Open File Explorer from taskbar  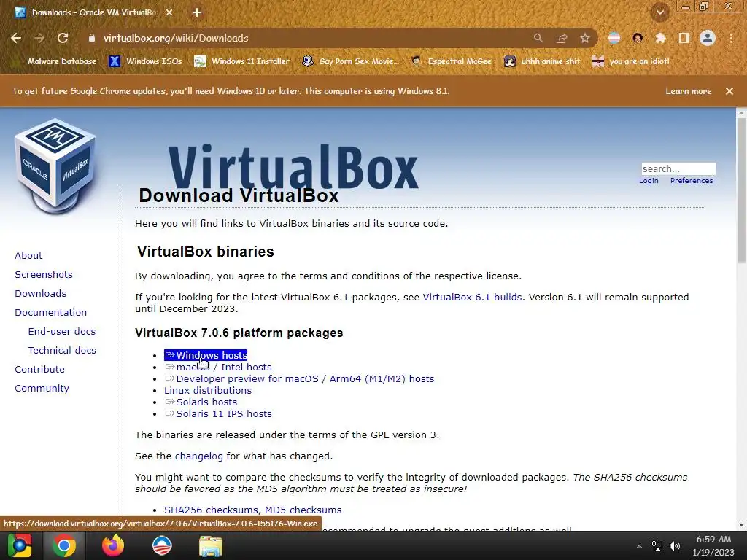pos(210,546)
